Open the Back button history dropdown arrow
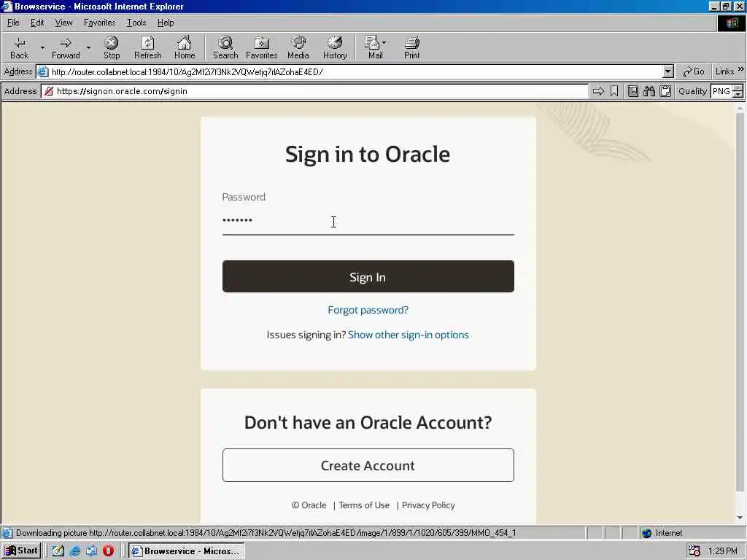Screen dimensions: 747x560 coord(42,47)
